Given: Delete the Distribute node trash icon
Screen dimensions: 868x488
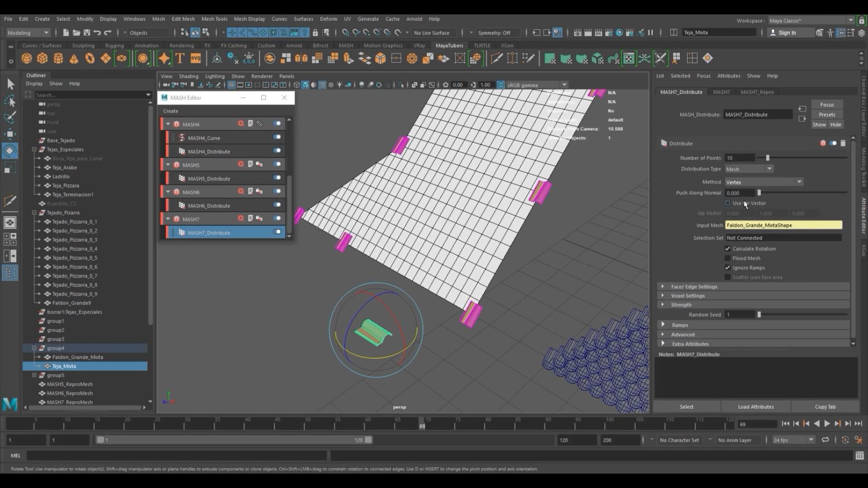Looking at the screenshot, I should (x=843, y=143).
